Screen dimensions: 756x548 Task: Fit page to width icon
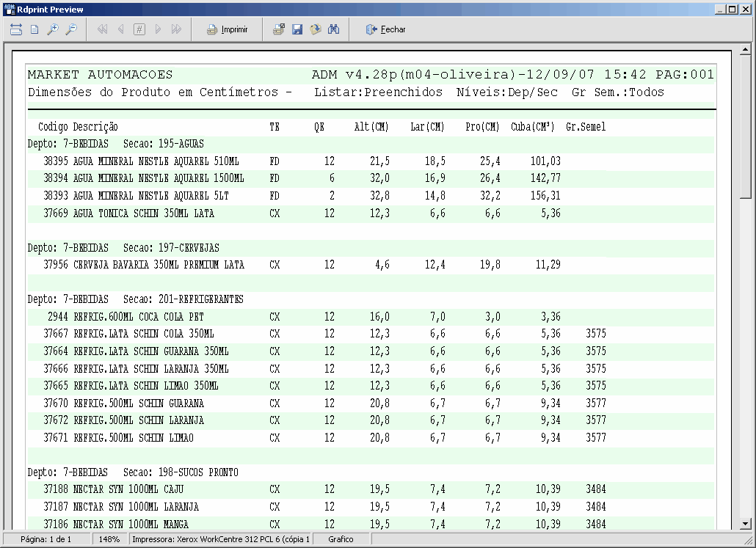coord(16,29)
